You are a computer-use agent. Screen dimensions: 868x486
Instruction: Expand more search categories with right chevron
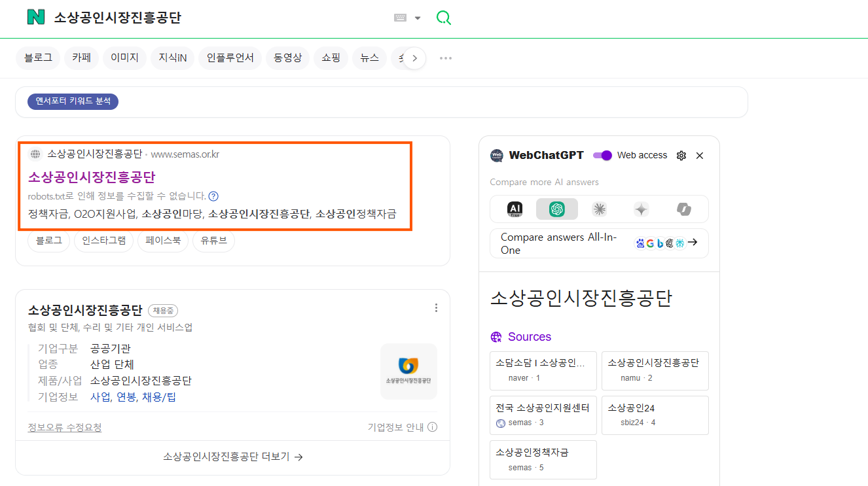point(414,58)
